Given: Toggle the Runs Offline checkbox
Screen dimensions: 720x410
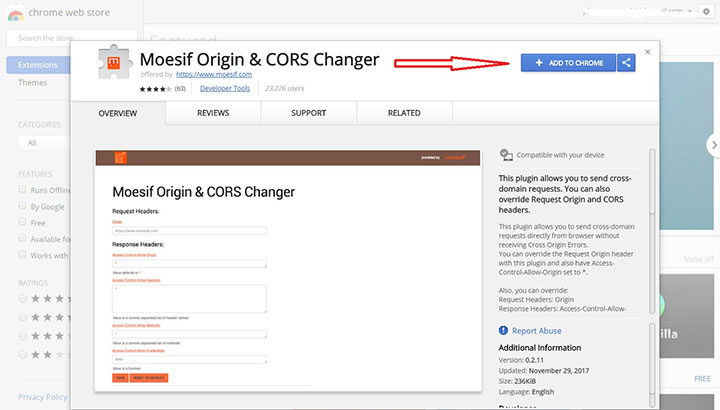Looking at the screenshot, I should pos(22,189).
